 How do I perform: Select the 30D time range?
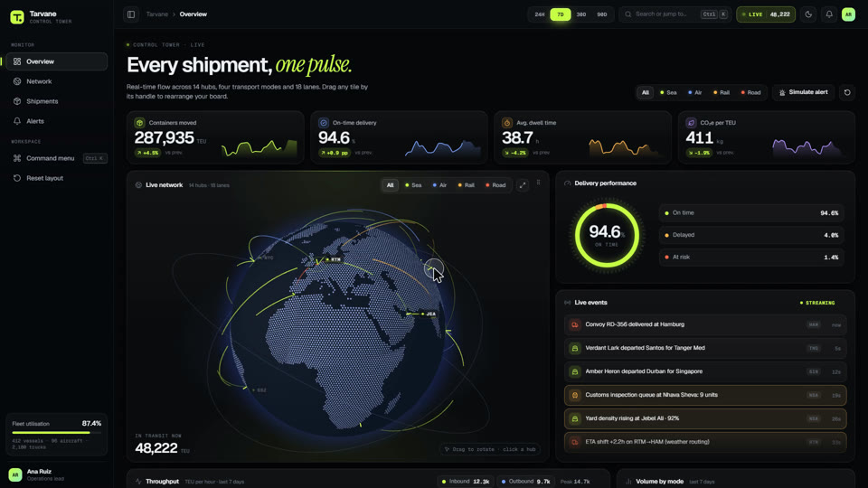(581, 14)
